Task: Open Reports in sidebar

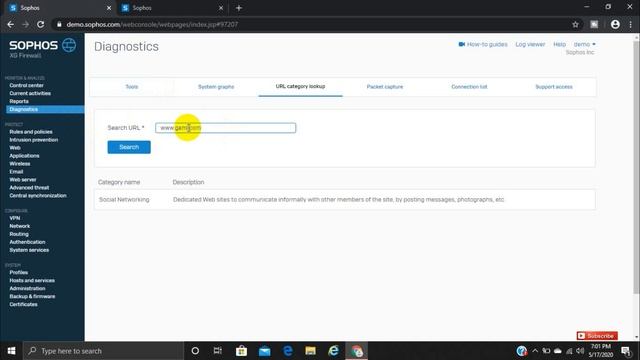Action: [19, 101]
